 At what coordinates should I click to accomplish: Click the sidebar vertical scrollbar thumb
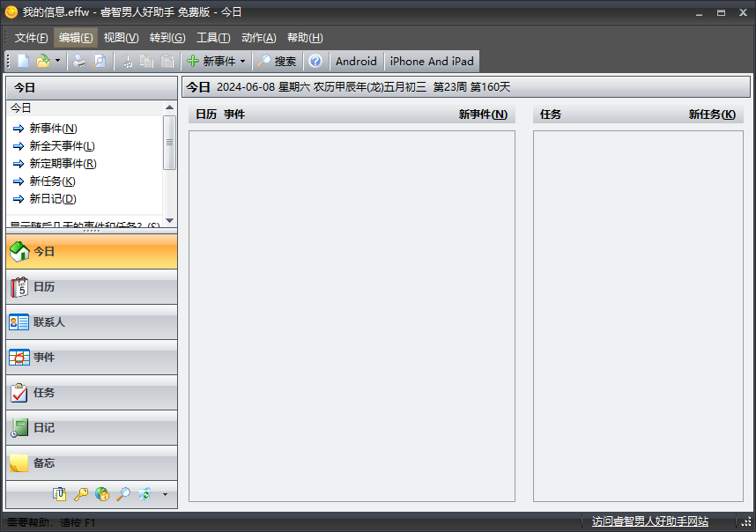click(x=169, y=143)
